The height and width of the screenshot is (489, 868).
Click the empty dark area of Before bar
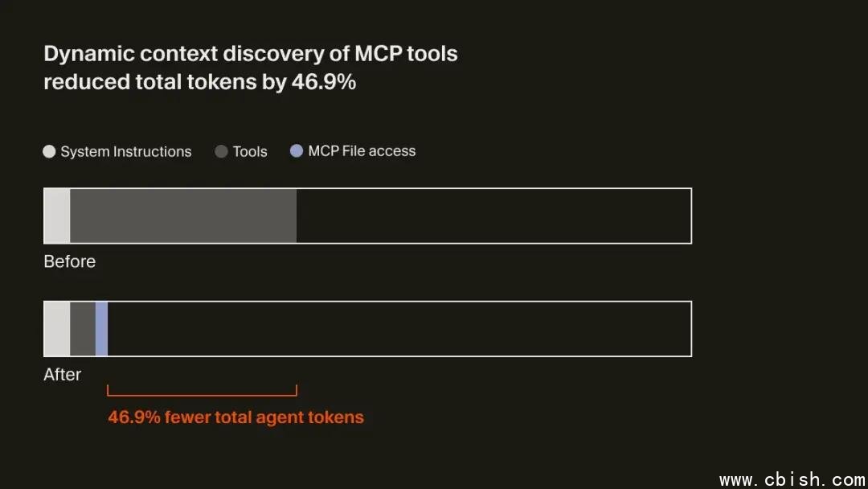pyautogui.click(x=493, y=216)
